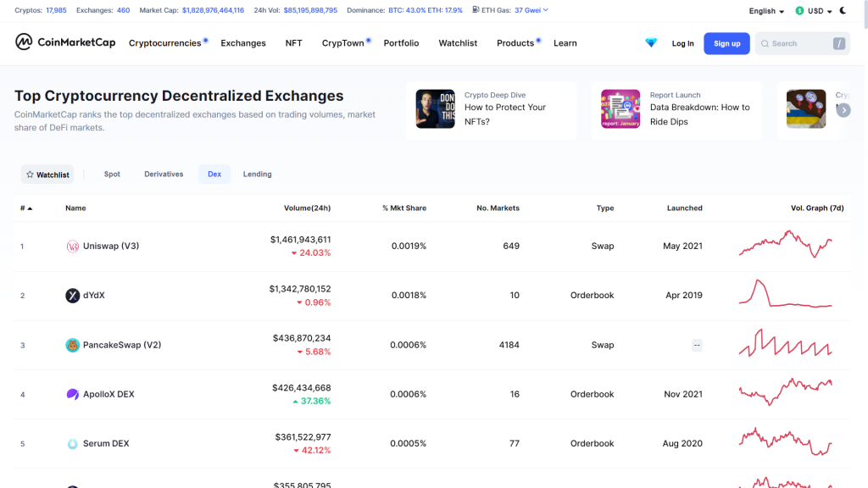The image size is (868, 488).
Task: Advance carousel with the right arrow
Action: click(x=843, y=110)
